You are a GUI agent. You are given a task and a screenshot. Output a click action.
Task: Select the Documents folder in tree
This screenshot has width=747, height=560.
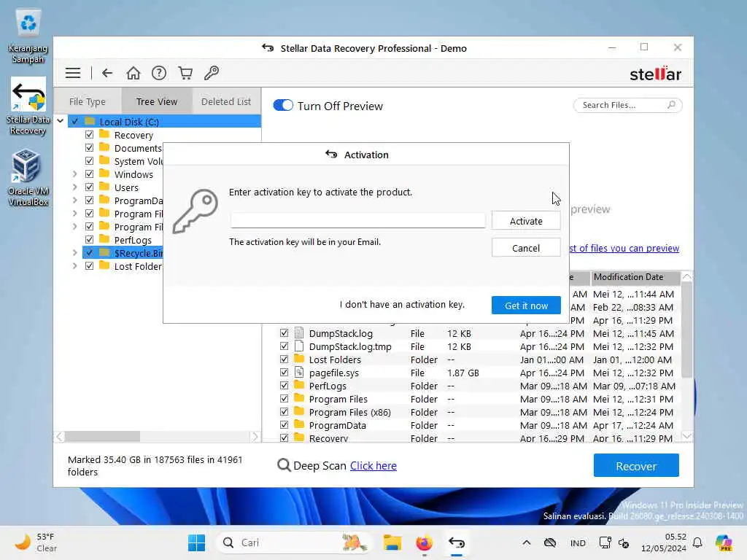point(138,148)
